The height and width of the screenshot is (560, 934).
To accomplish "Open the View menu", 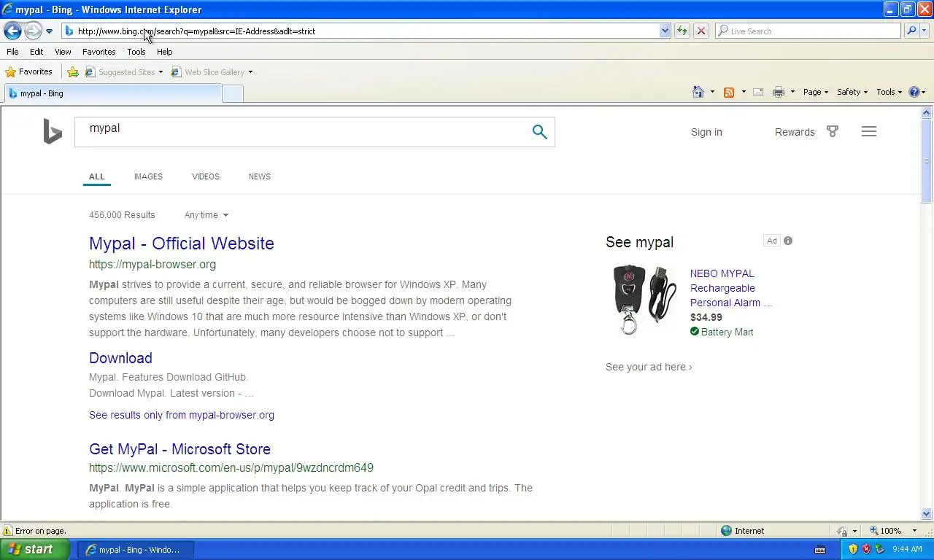I will (63, 52).
